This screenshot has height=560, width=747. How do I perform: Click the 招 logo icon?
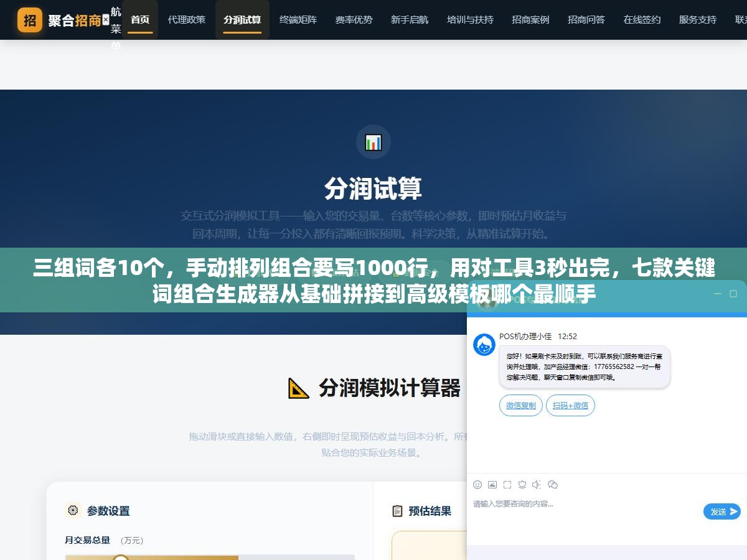pyautogui.click(x=30, y=20)
